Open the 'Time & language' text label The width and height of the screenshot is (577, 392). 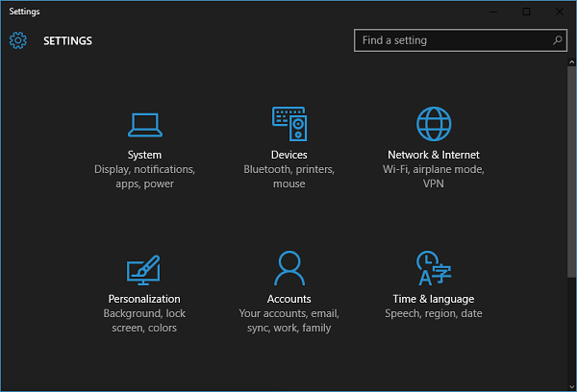pyautogui.click(x=433, y=299)
